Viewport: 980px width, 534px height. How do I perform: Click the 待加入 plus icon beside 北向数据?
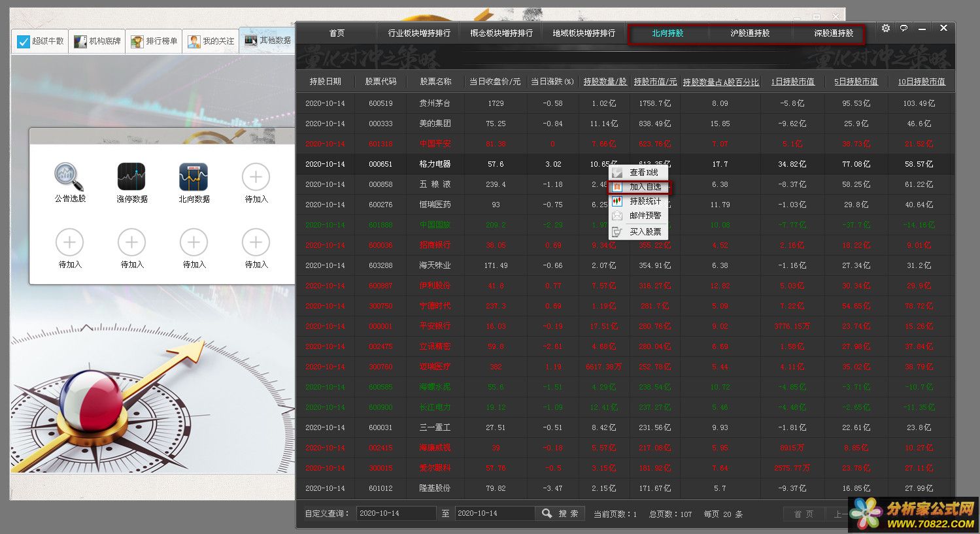(256, 177)
